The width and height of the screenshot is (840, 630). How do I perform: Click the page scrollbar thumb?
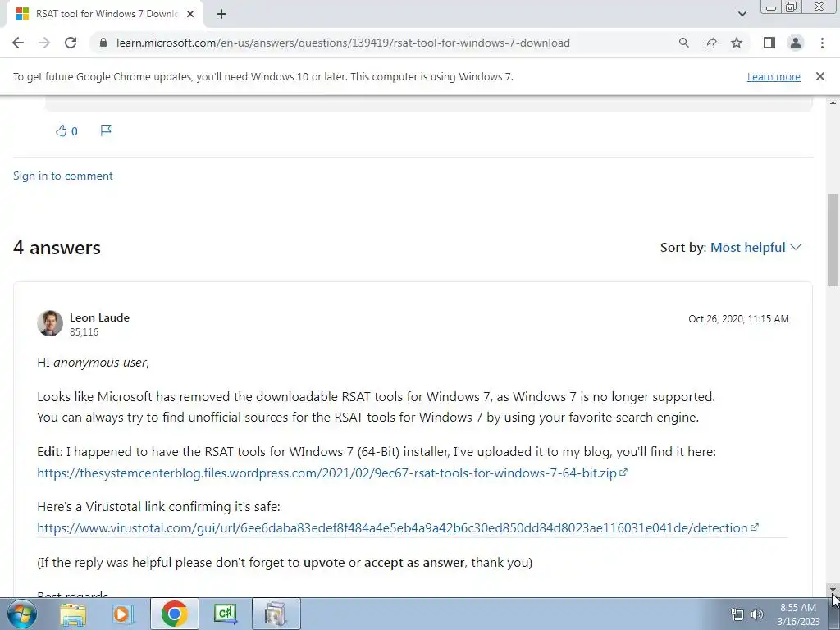(x=833, y=240)
